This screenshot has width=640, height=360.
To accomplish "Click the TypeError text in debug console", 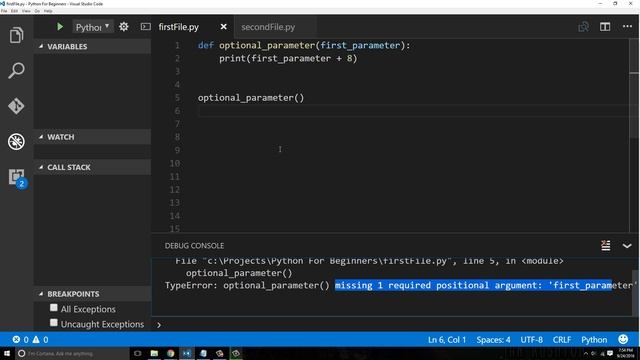I will pyautogui.click(x=191, y=285).
